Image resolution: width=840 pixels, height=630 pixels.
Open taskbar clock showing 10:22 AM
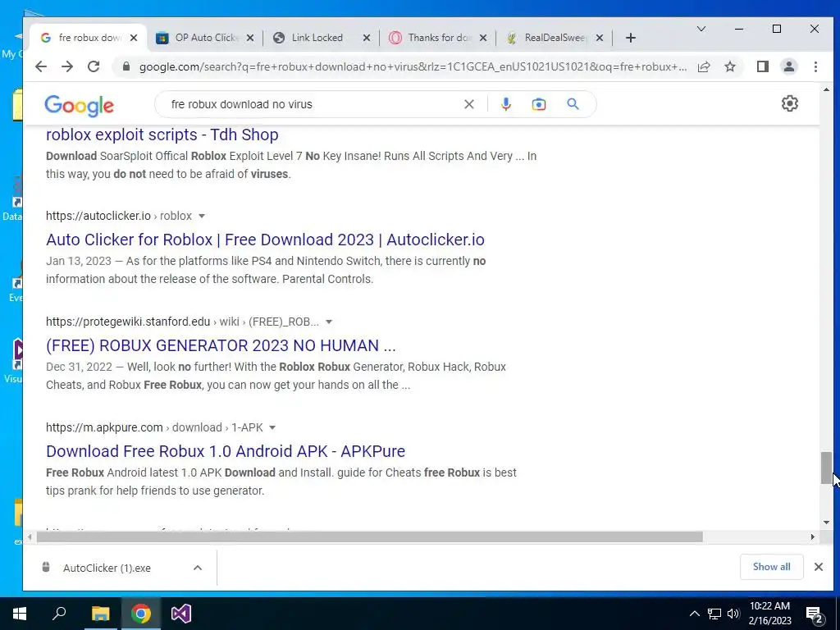(769, 614)
